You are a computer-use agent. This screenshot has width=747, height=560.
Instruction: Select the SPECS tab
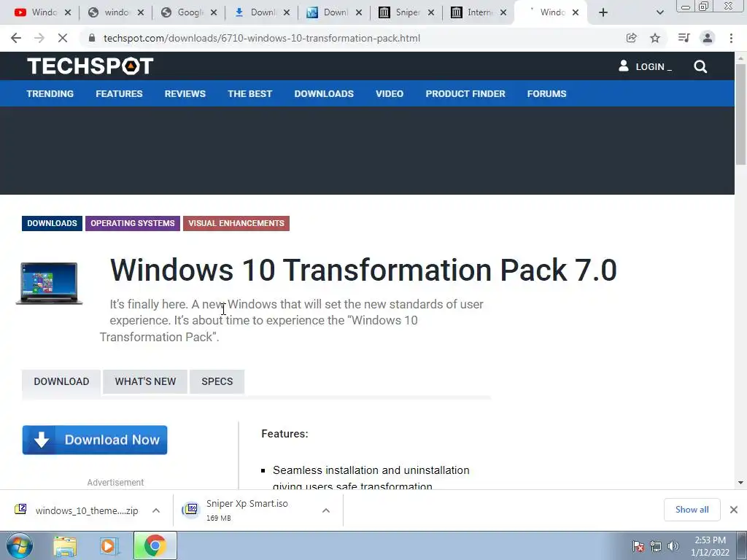(217, 381)
